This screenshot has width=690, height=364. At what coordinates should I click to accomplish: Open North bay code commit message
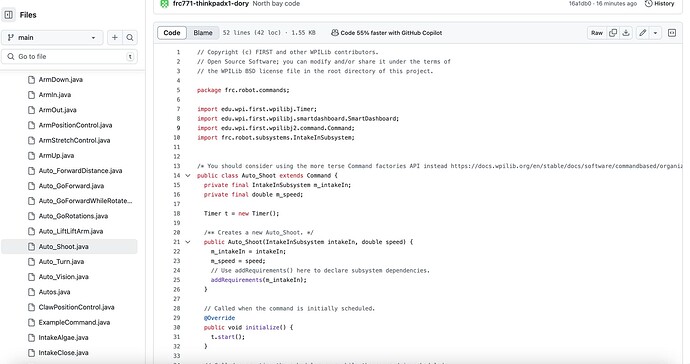(276, 4)
